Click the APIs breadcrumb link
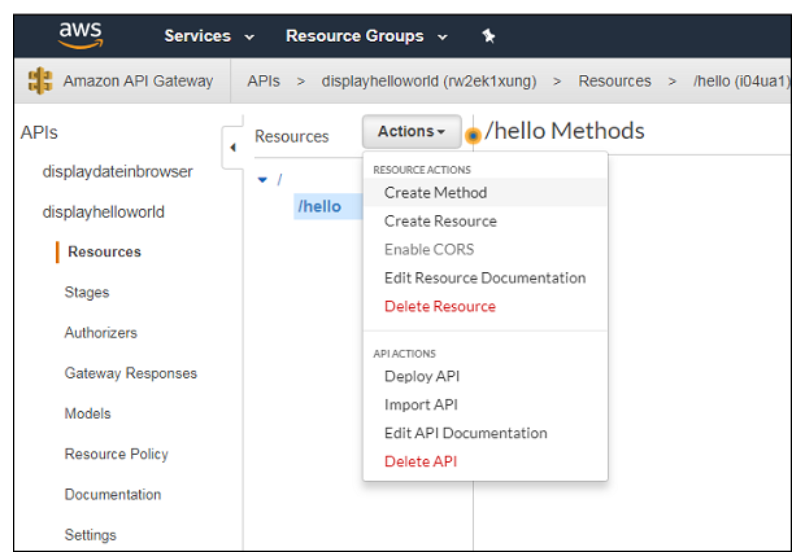 pyautogui.click(x=263, y=82)
